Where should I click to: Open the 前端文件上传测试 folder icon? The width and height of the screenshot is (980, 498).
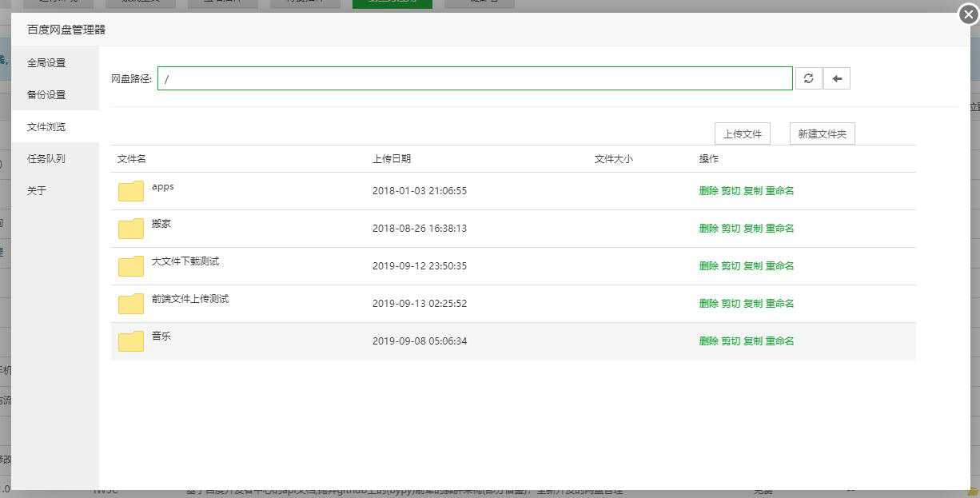(131, 304)
